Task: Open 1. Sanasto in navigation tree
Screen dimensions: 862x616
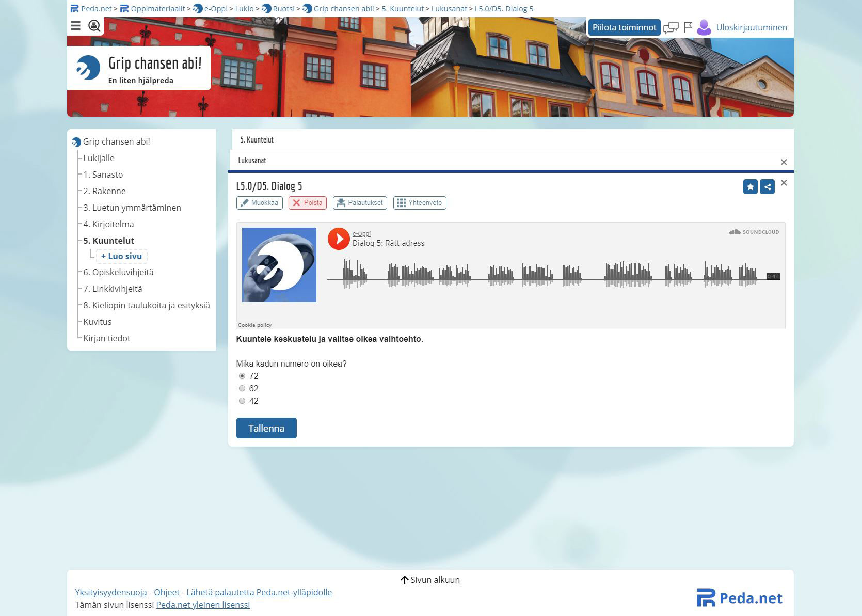Action: pos(103,175)
